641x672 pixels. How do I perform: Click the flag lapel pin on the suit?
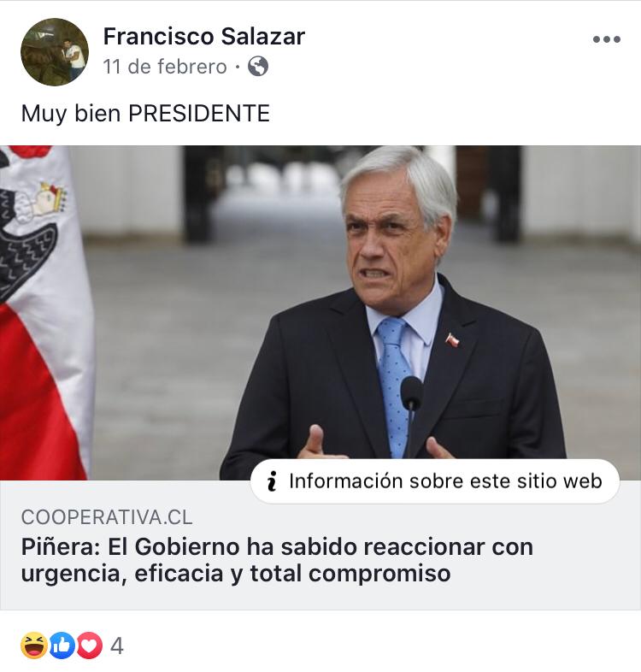click(452, 340)
